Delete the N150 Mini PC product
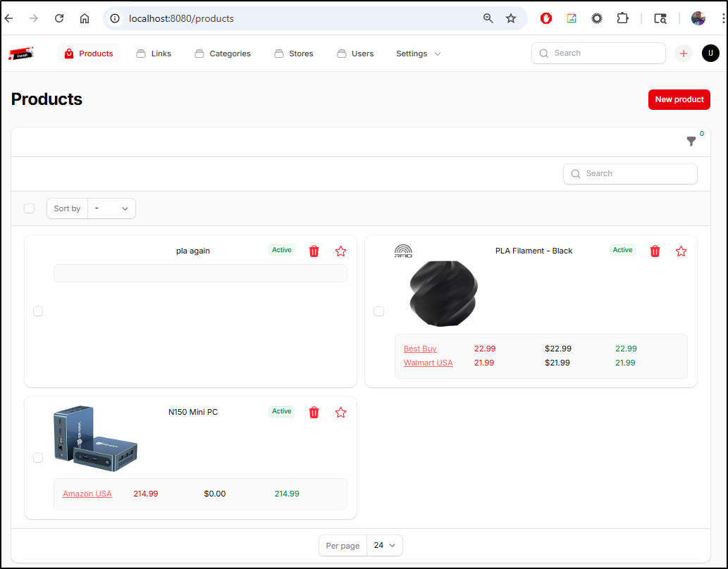 point(314,413)
